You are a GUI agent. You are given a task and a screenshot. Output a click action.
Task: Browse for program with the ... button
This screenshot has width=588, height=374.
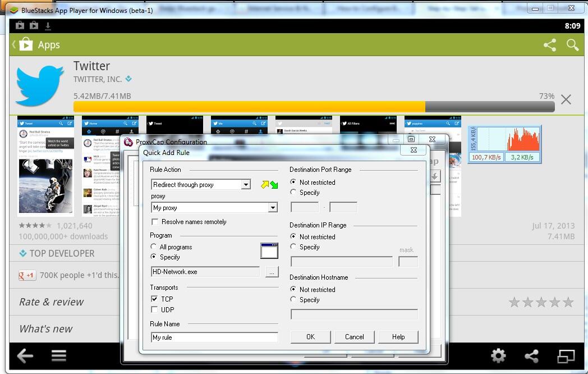click(272, 271)
